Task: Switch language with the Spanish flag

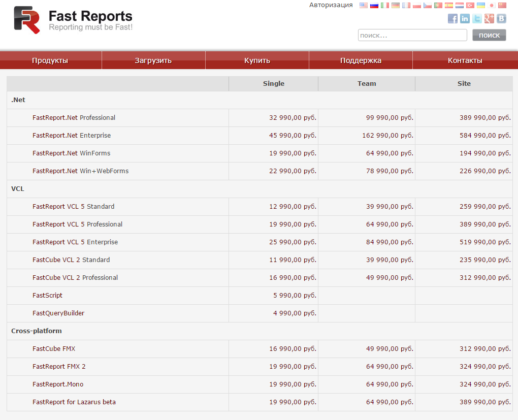Action: [448, 5]
